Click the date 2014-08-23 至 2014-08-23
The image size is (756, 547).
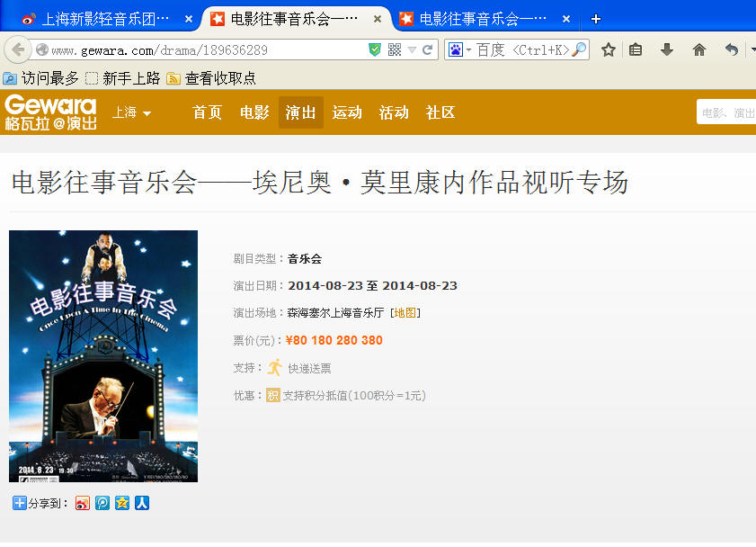point(373,285)
